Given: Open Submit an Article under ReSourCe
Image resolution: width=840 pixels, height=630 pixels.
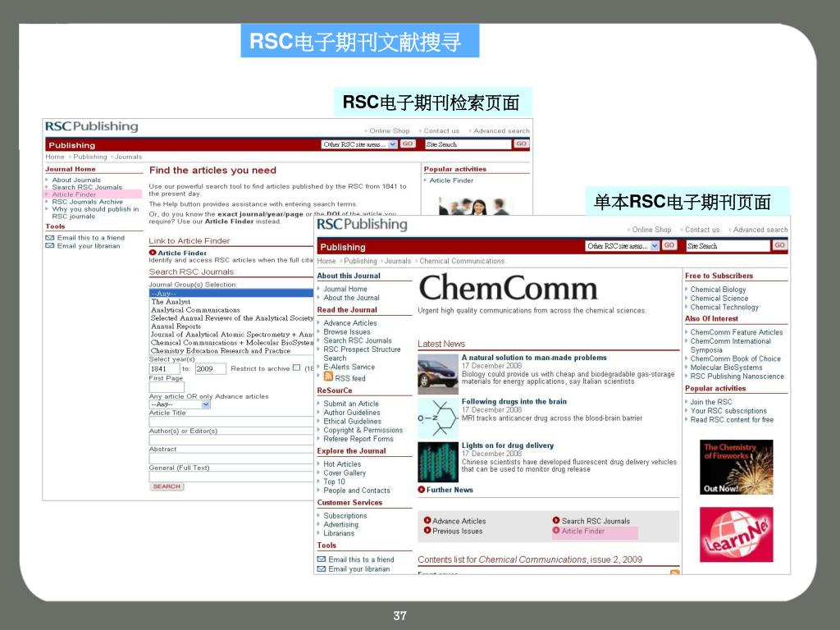Looking at the screenshot, I should point(351,404).
